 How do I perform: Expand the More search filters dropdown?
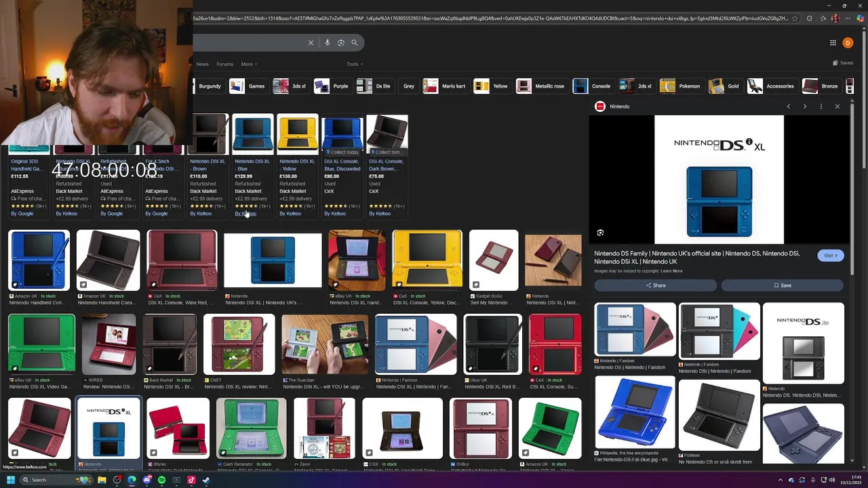(x=248, y=64)
